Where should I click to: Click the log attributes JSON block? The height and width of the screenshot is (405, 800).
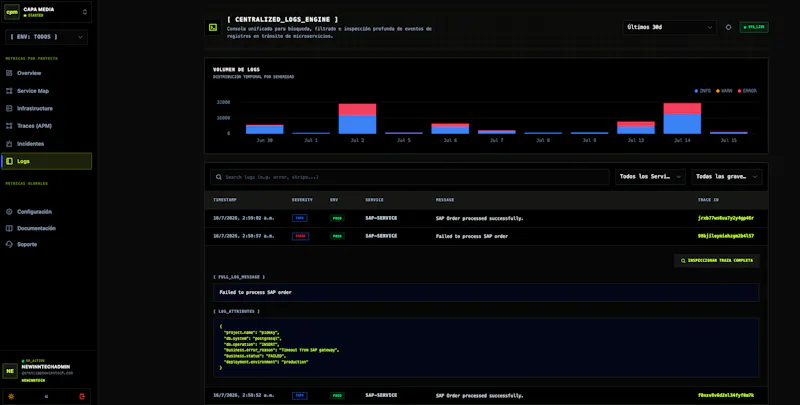486,347
